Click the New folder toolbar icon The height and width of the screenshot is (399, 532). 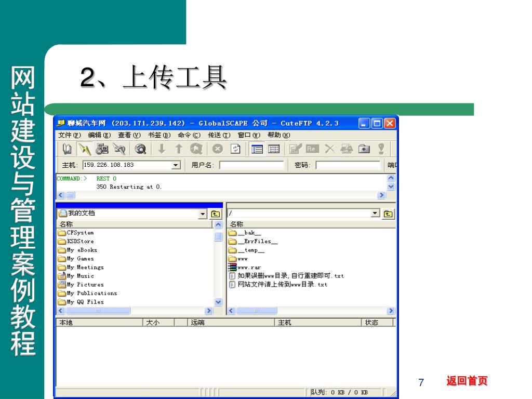click(x=364, y=149)
